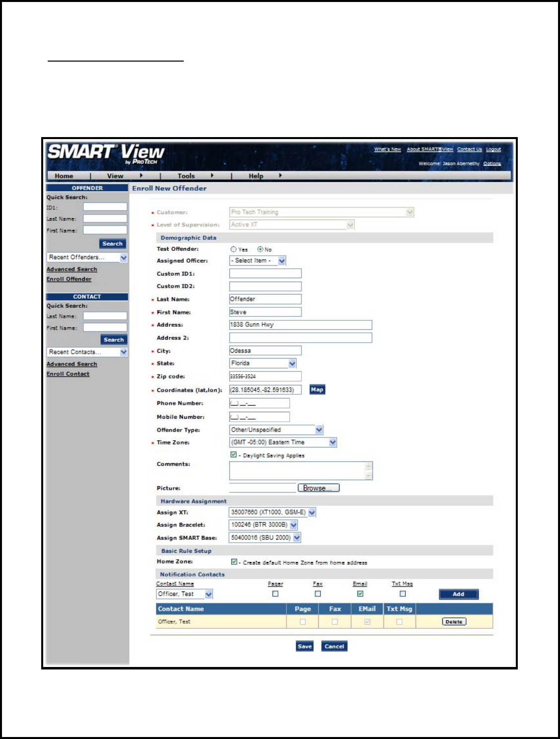Log out via Logout link
The height and width of the screenshot is (739, 560).
(493, 149)
